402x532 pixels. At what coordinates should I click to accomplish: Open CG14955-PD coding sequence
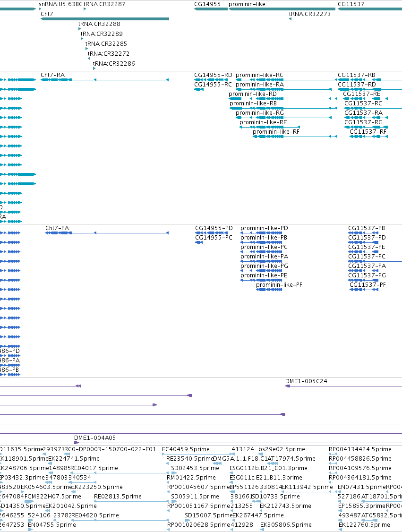click(x=214, y=228)
